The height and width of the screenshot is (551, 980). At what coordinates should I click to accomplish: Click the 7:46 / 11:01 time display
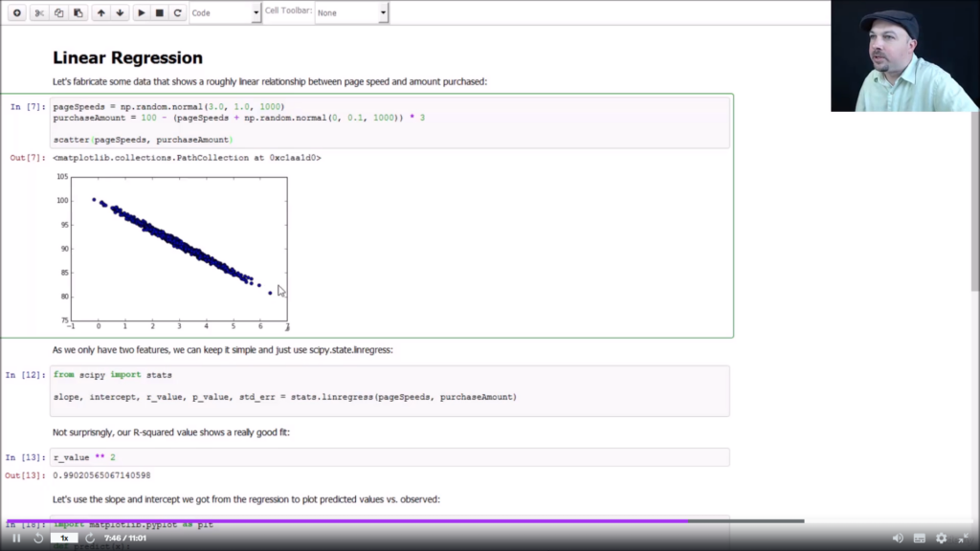click(x=125, y=538)
